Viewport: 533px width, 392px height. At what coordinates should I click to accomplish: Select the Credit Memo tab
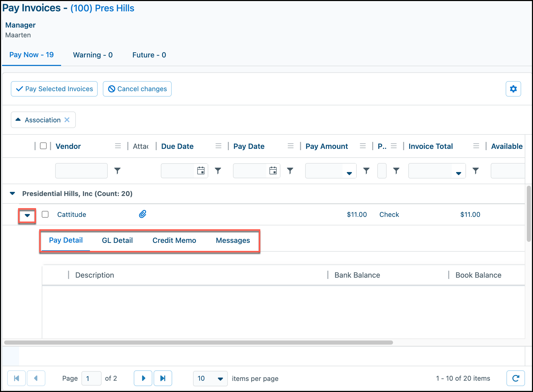point(174,240)
